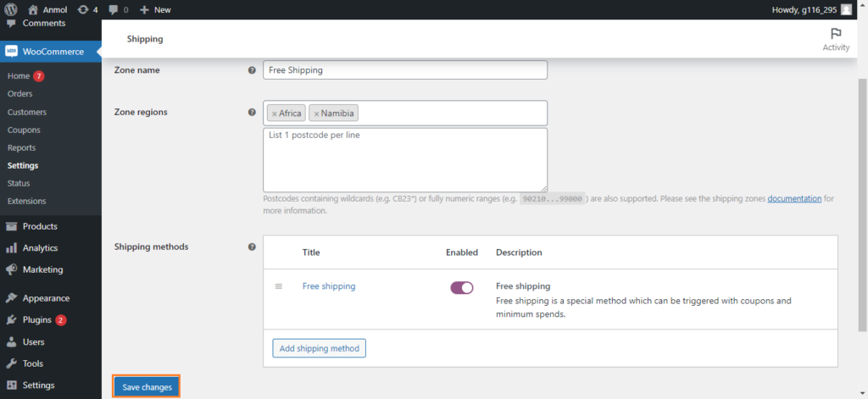The image size is (868, 399).
Task: Click the Appearance brush icon
Action: coord(11,297)
